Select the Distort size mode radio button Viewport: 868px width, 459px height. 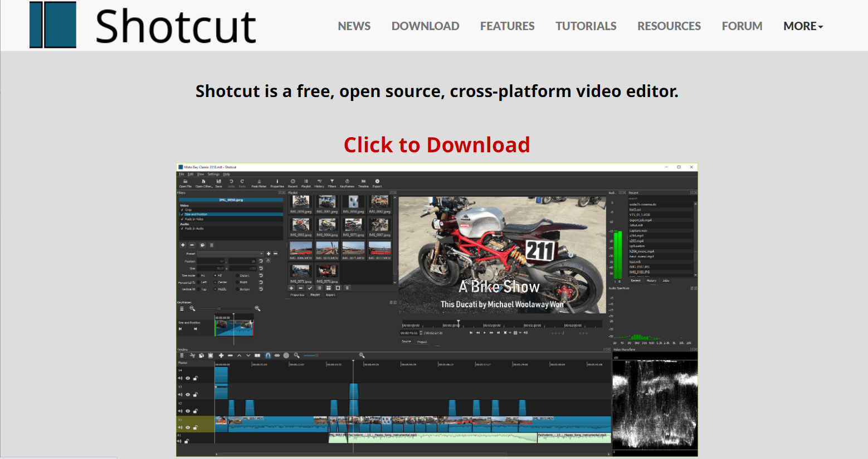coord(237,276)
